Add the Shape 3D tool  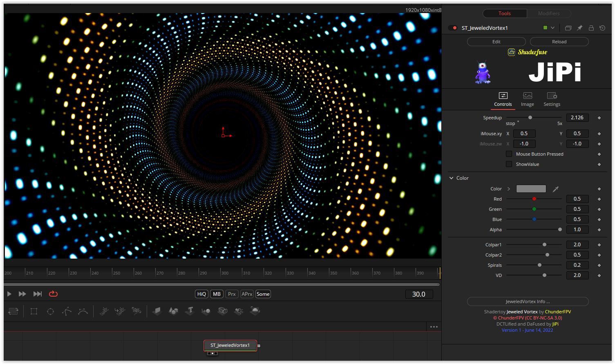pyautogui.click(x=174, y=311)
